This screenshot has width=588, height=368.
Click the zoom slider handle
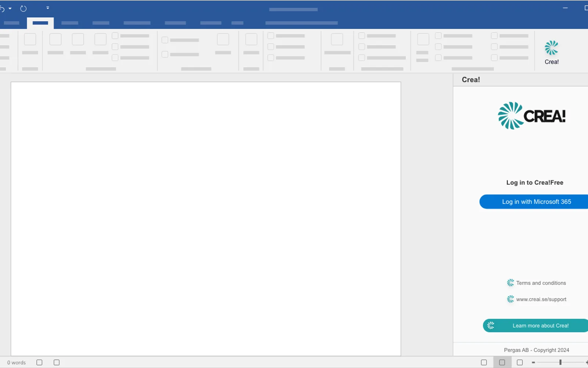[560, 362]
